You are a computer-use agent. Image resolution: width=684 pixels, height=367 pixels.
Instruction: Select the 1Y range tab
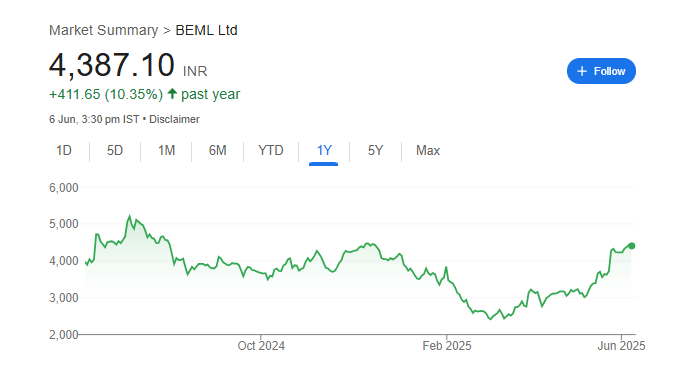[324, 151]
